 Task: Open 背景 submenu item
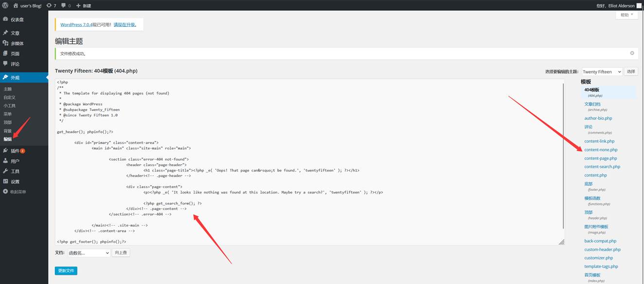click(x=7, y=131)
